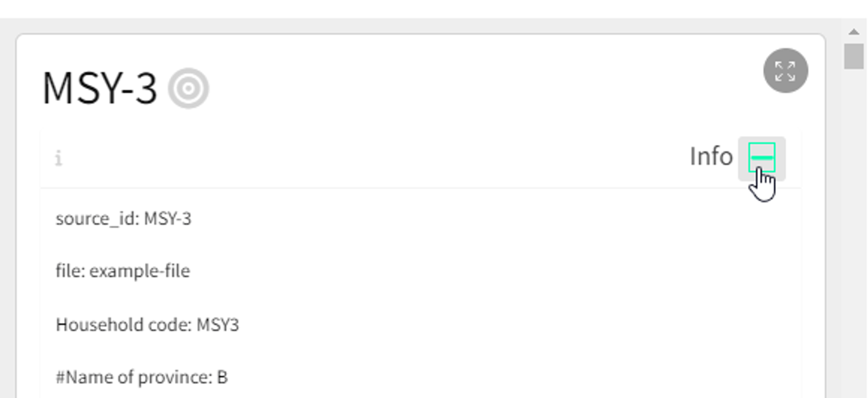Click the vertical scrollbar thumb
The height and width of the screenshot is (398, 868).
(854, 56)
